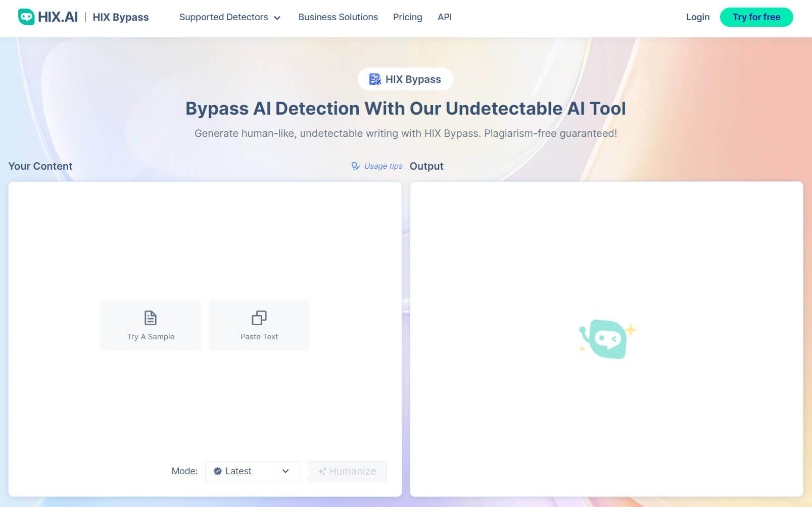The image size is (812, 507).
Task: Click the Mode dropdown chevron arrow
Action: click(285, 471)
